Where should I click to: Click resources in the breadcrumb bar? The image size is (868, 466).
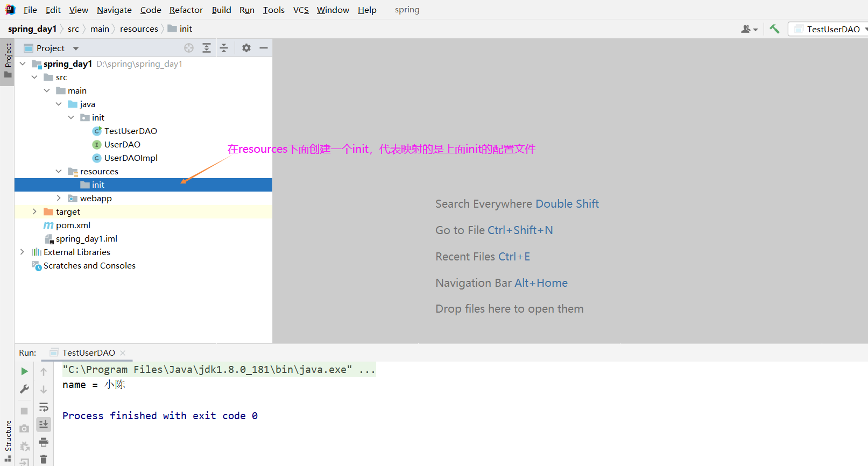coord(139,29)
